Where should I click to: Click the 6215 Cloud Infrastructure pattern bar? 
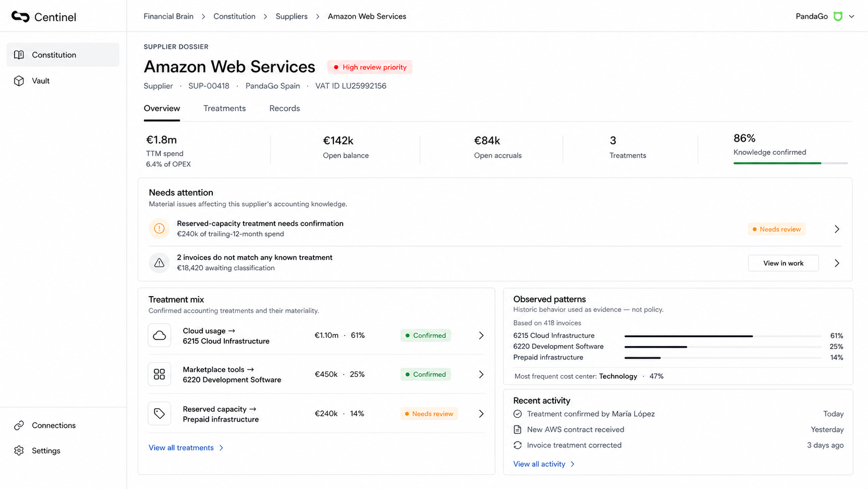pyautogui.click(x=723, y=336)
